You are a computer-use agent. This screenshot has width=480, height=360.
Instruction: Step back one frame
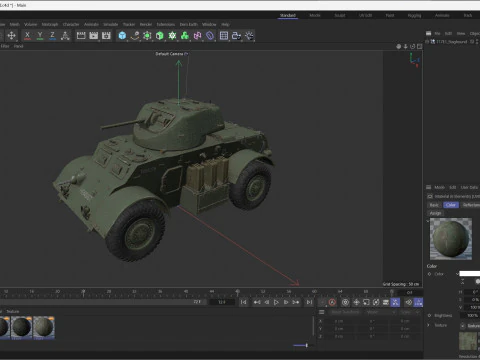267,302
